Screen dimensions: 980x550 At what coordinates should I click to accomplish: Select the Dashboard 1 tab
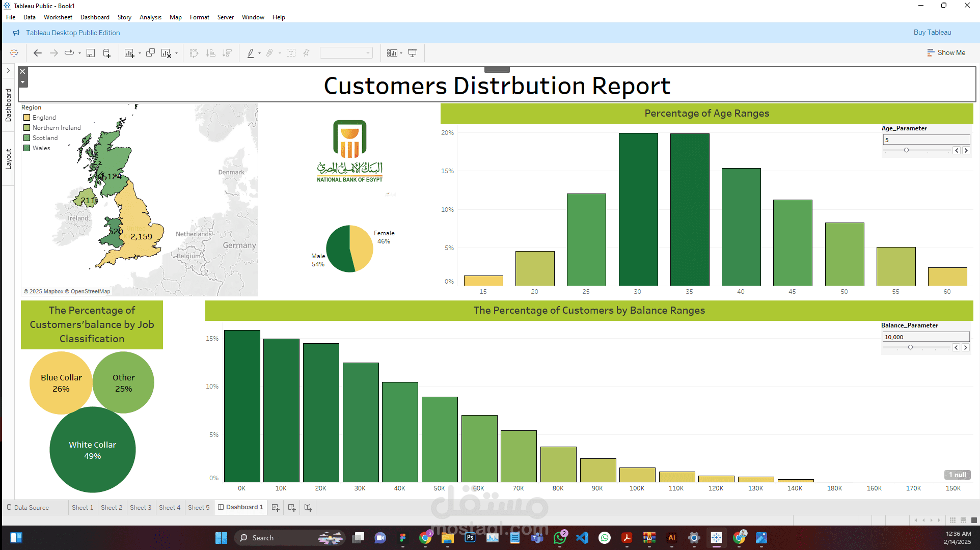tap(240, 507)
